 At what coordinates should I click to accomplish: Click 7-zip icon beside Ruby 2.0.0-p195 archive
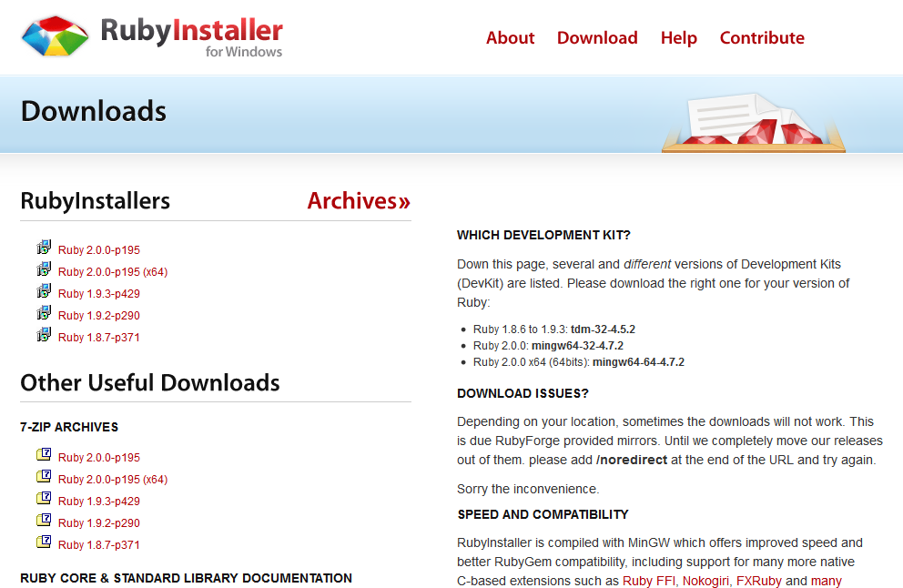pyautogui.click(x=44, y=454)
